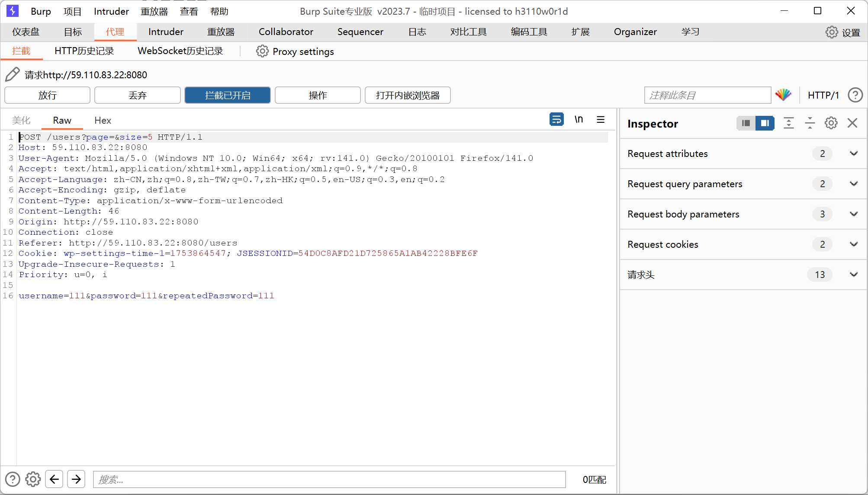Click the 注释此条目 comment field
This screenshot has height=495, width=868.
tap(707, 95)
